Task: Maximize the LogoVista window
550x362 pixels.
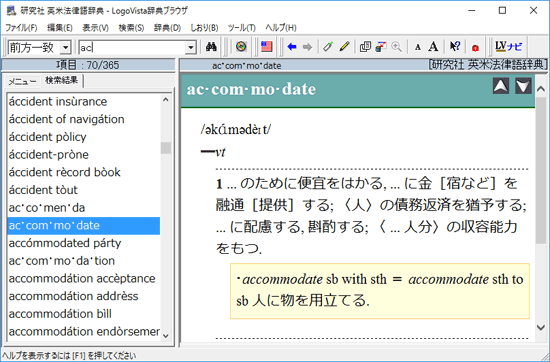Action: [x=503, y=11]
